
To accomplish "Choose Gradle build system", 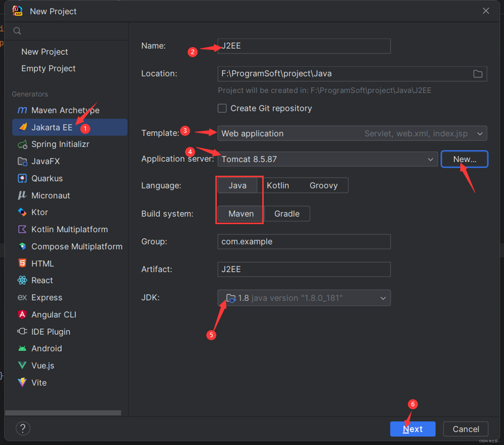I will tap(287, 214).
